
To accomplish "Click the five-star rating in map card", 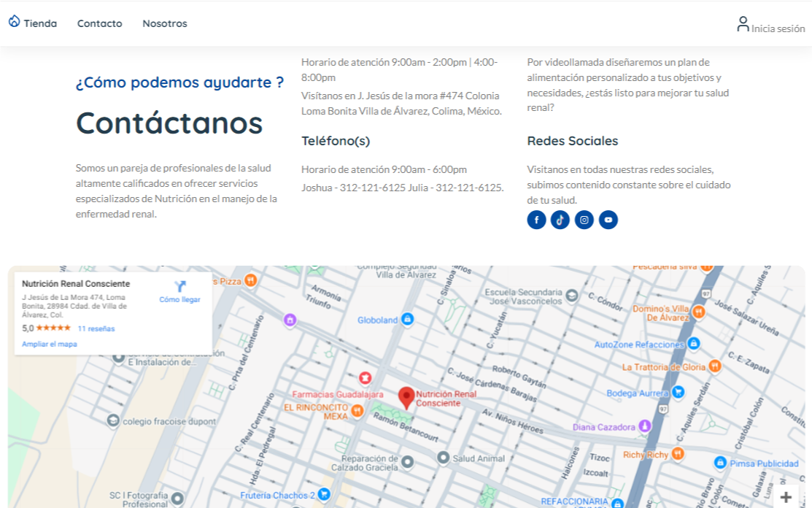I will pyautogui.click(x=53, y=328).
